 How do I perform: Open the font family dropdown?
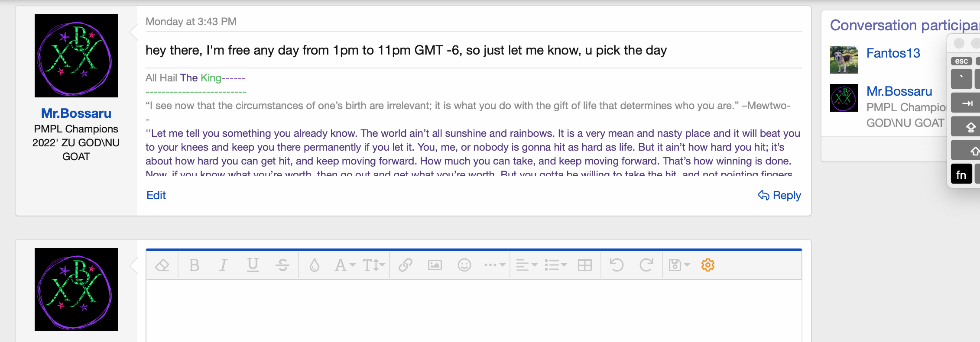click(x=345, y=265)
